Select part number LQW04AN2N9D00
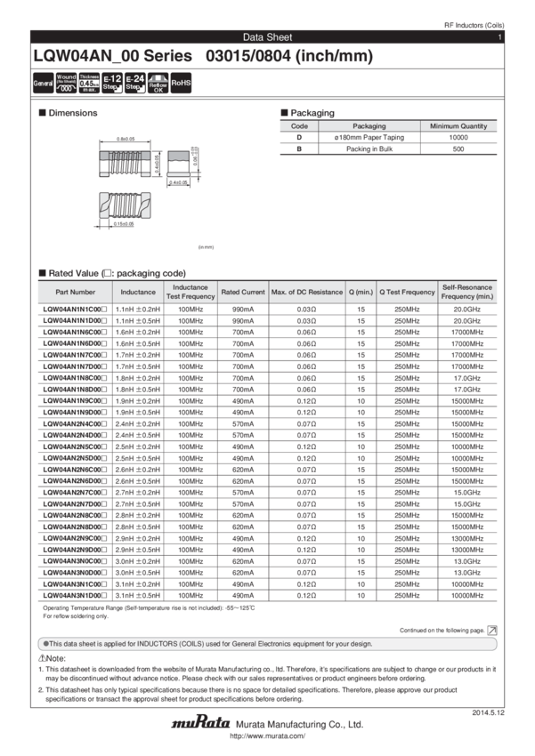Screen dimensions: 535x756 [75, 550]
